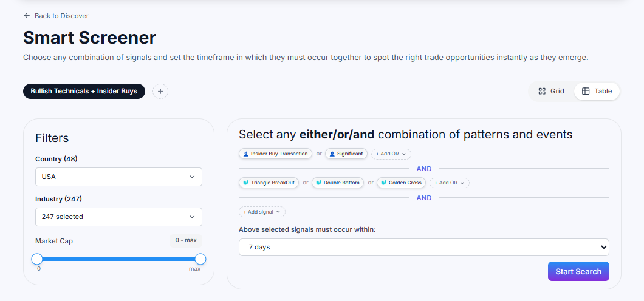Click the Grid view icon

[x=542, y=92]
